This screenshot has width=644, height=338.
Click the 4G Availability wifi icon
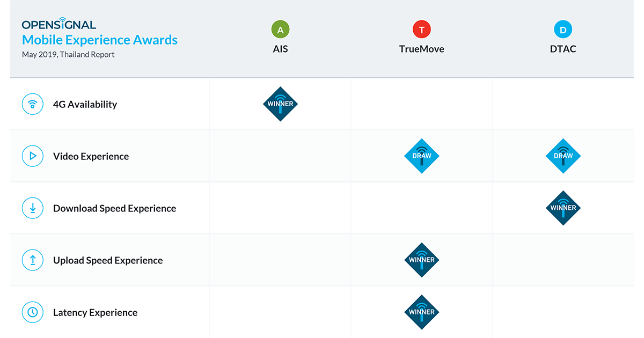click(x=33, y=104)
